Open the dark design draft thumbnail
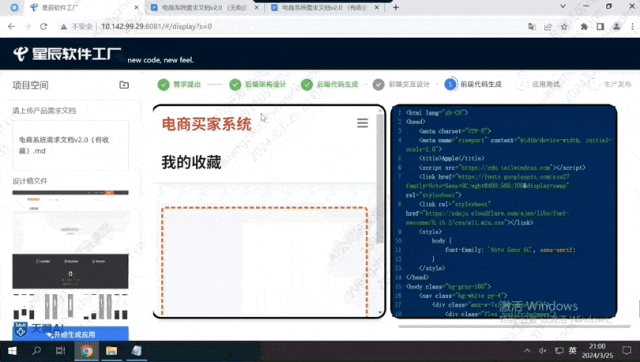 click(70, 271)
